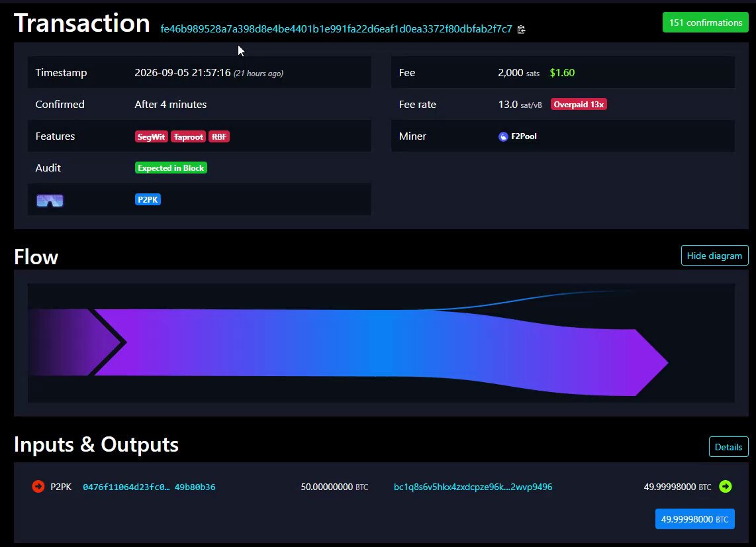
Task: Click the Timestamp row label
Action: coord(61,73)
